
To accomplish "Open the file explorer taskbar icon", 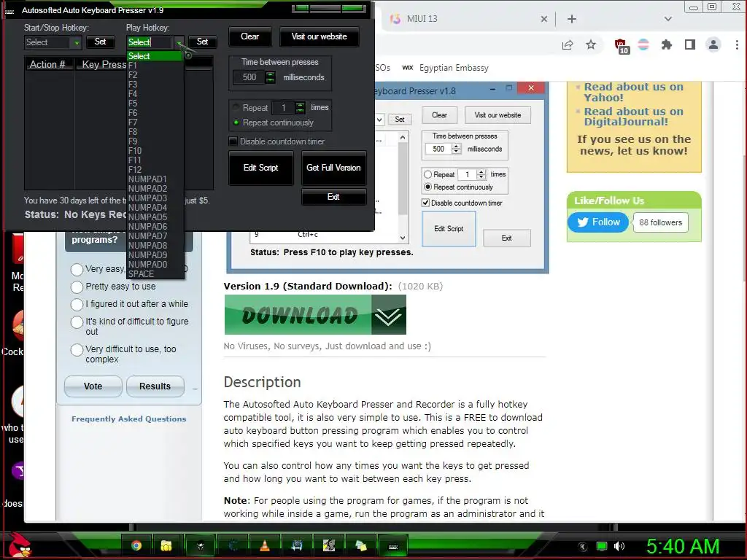I will point(166,545).
